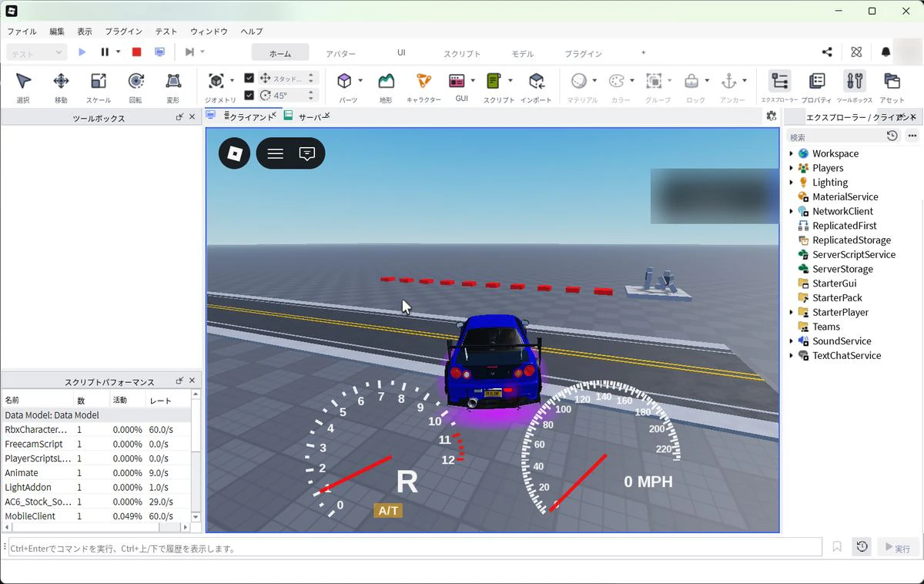Choose the スケール (Scale) tool

pyautogui.click(x=98, y=87)
